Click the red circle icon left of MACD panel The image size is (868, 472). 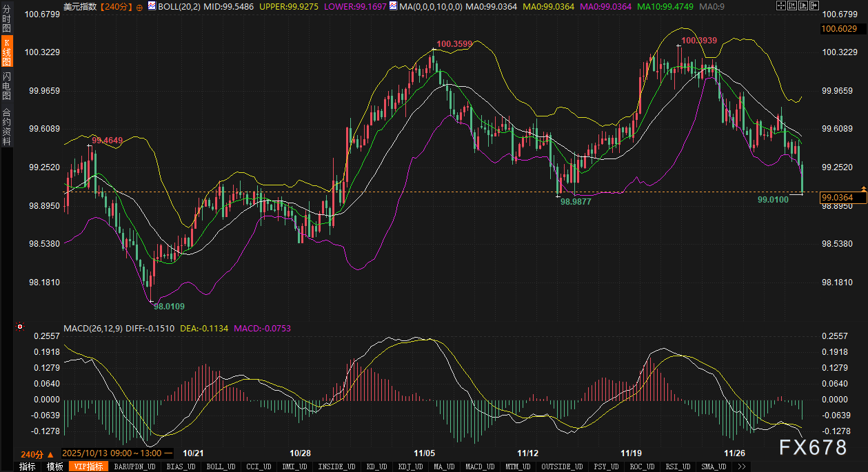20,327
